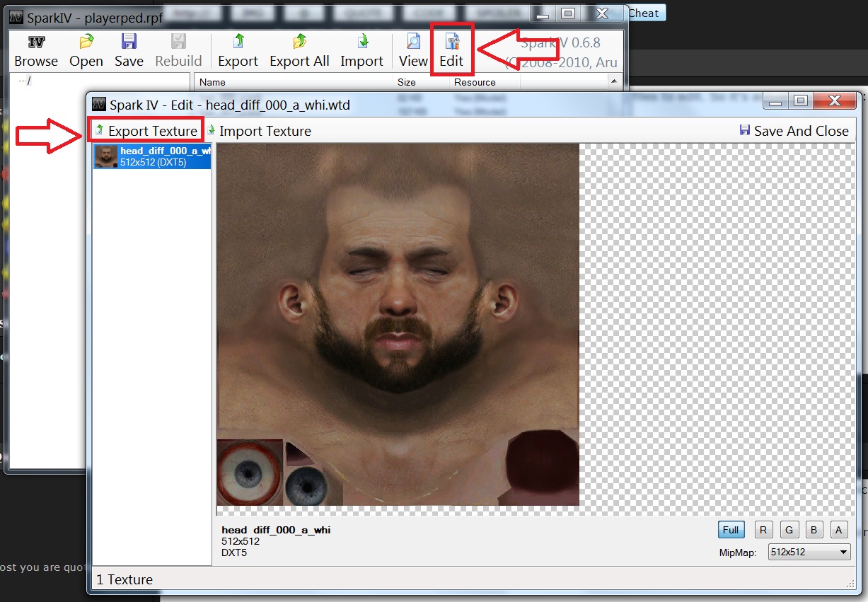
Task: Expand the MipMap 512x512 dropdown
Action: (x=809, y=552)
